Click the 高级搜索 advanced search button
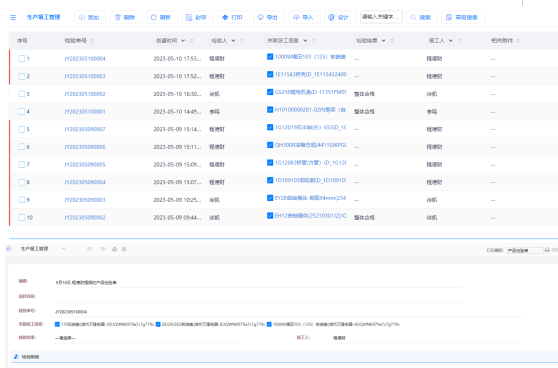 [x=463, y=17]
